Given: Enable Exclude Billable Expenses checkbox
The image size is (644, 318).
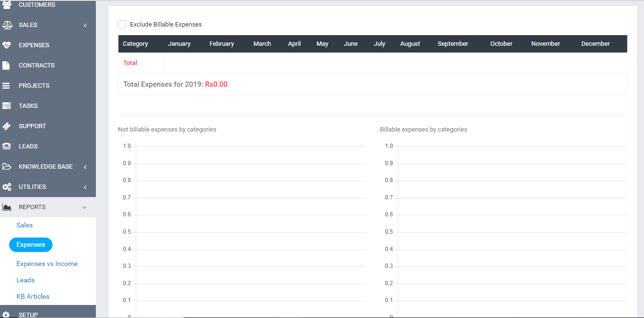Looking at the screenshot, I should [x=122, y=24].
